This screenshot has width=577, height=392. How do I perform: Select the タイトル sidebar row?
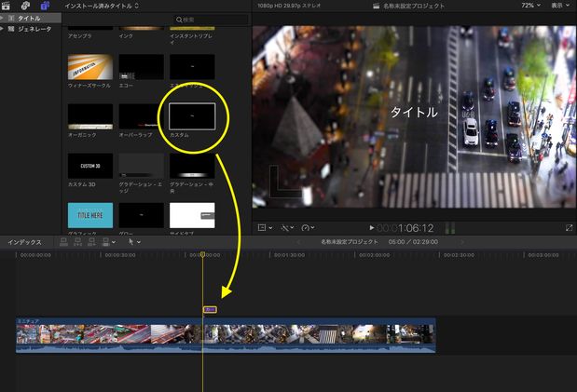31,18
